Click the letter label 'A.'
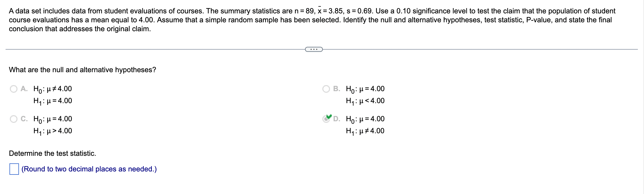 [x=24, y=89]
